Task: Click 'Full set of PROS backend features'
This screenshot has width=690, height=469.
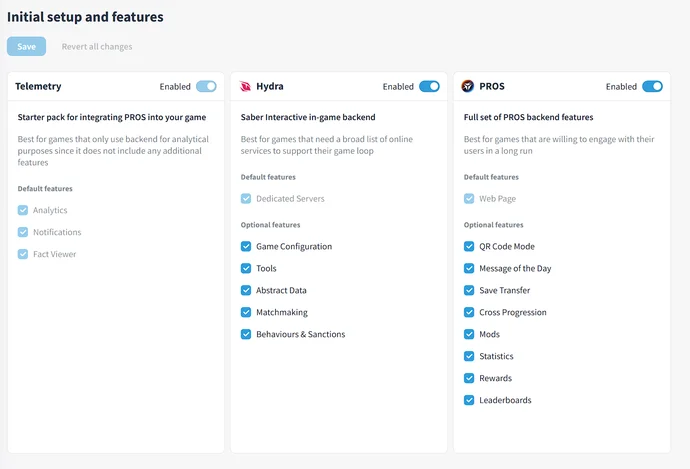Action: click(x=529, y=117)
